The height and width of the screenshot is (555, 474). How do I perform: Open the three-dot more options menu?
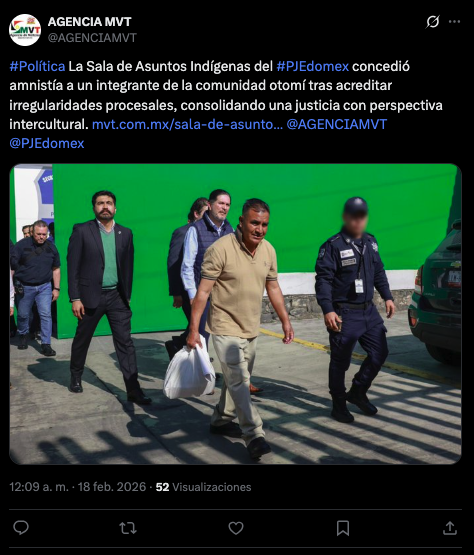pos(455,22)
